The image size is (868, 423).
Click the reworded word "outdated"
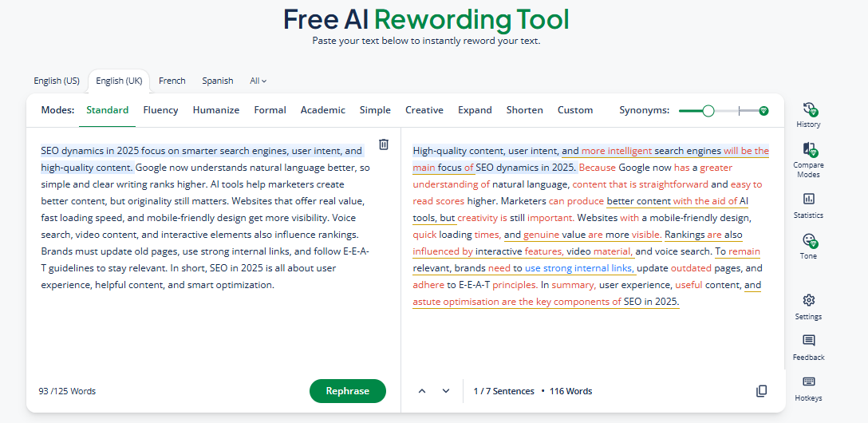tap(692, 268)
